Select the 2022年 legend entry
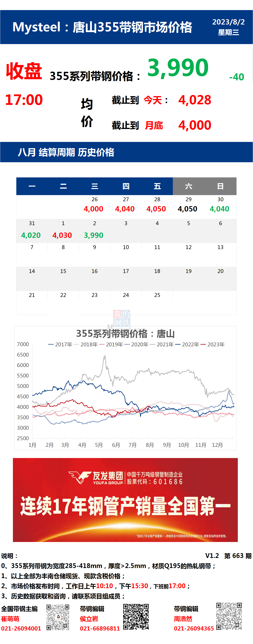Viewport: 253px width, 644px height. click(187, 344)
